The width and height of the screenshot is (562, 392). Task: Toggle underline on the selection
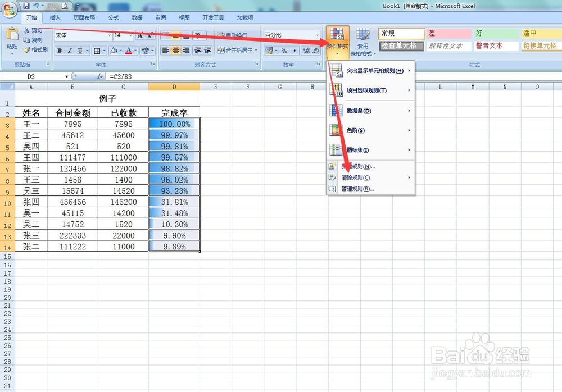click(79, 51)
